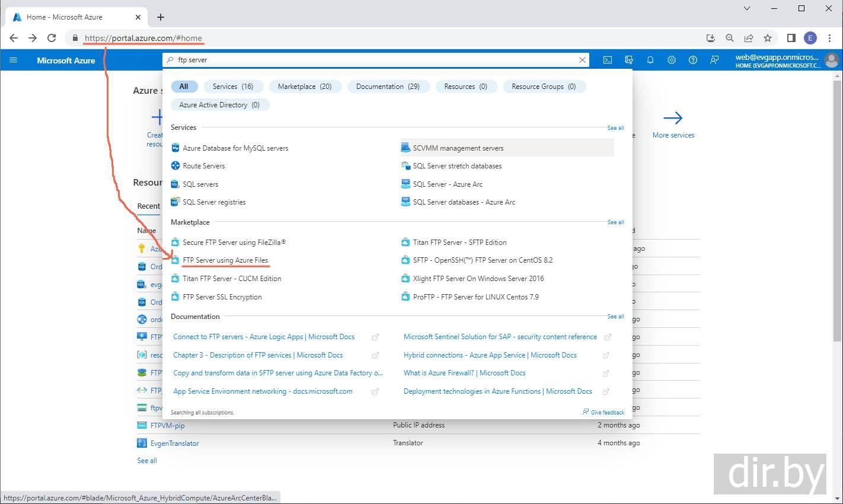This screenshot has width=843, height=504.
Task: Open the help question mark icon
Action: point(693,60)
